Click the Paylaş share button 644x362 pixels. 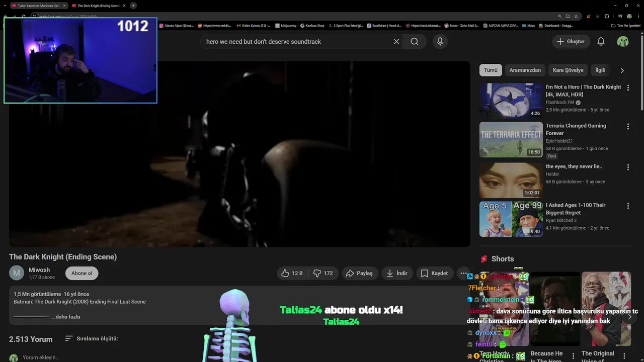coord(359,274)
